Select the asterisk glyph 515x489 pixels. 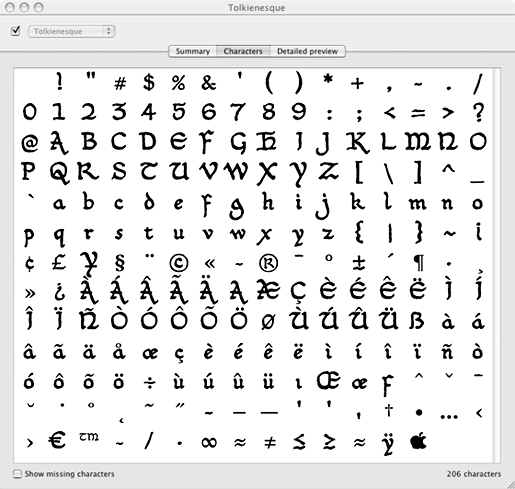pyautogui.click(x=328, y=79)
